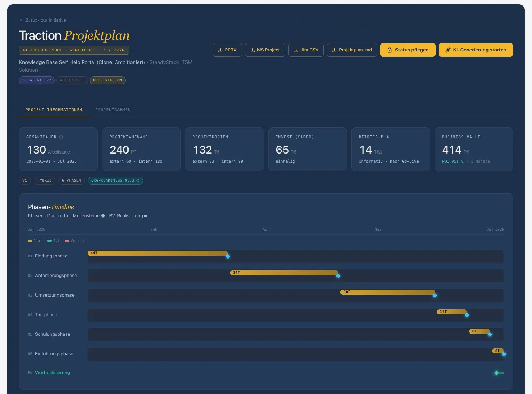Open Status pflegen

point(408,50)
